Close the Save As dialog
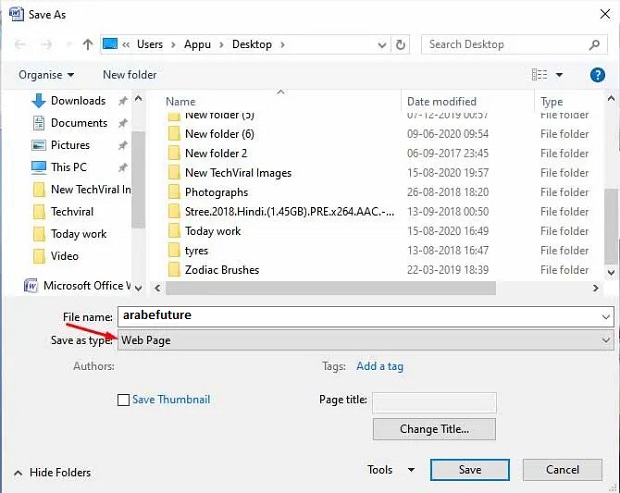The height and width of the screenshot is (493, 620). click(605, 14)
